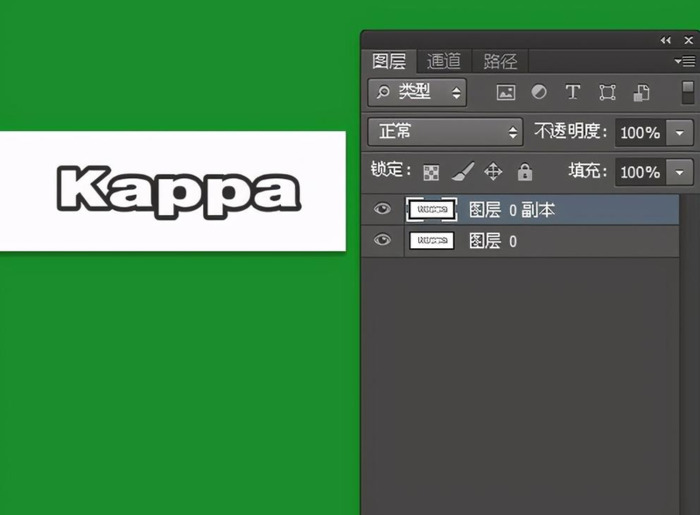The width and height of the screenshot is (700, 515).
Task: Expand the 不透明度 opacity slider arrow
Action: click(681, 132)
